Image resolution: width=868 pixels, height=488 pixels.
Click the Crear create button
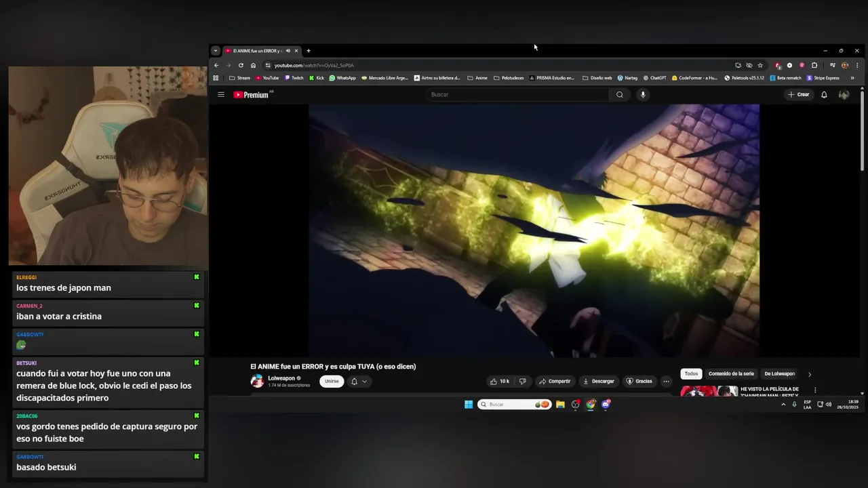799,95
